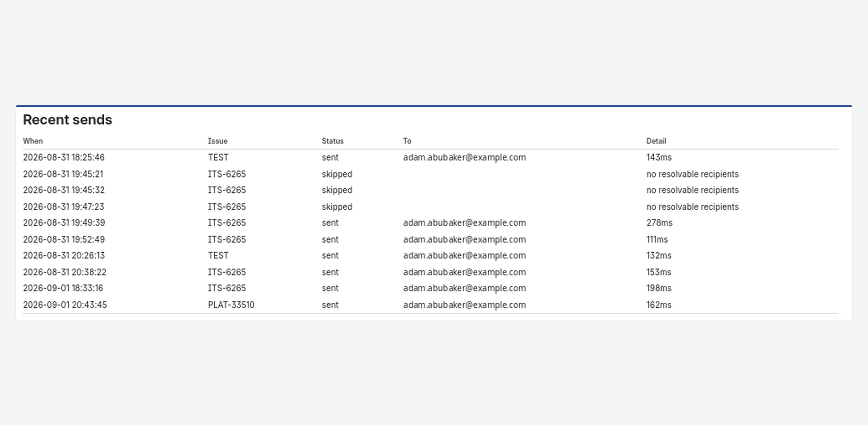Click TEST issue in the 18:25:46 row

click(218, 157)
